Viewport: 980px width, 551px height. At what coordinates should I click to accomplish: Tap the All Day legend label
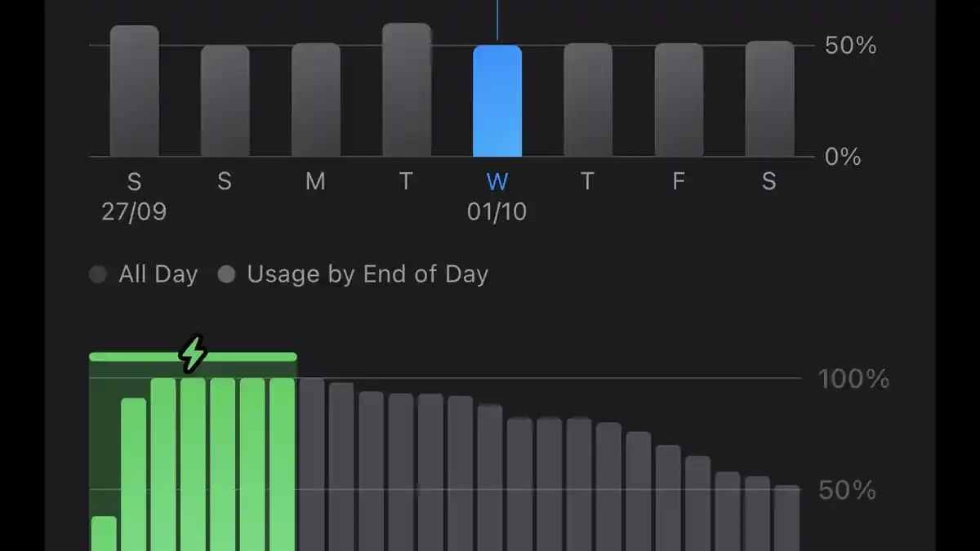click(x=158, y=274)
